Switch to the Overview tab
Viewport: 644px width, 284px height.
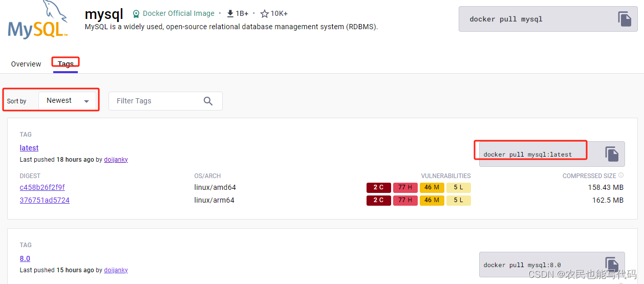(x=26, y=64)
